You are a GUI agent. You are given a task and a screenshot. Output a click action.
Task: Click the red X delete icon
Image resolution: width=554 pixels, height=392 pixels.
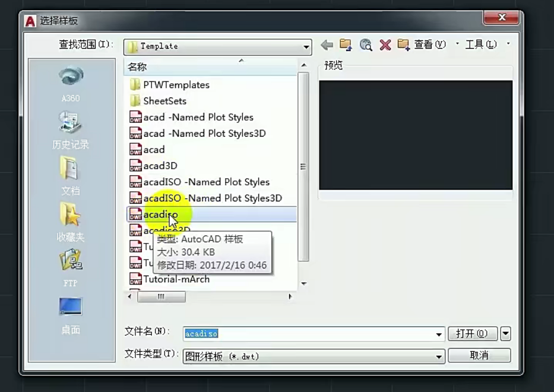point(385,45)
